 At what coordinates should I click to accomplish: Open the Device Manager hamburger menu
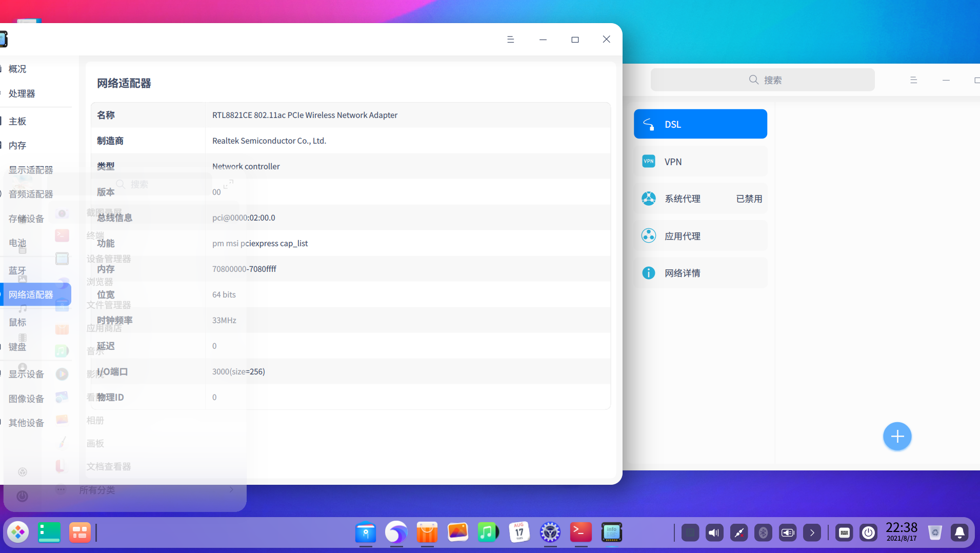(510, 39)
